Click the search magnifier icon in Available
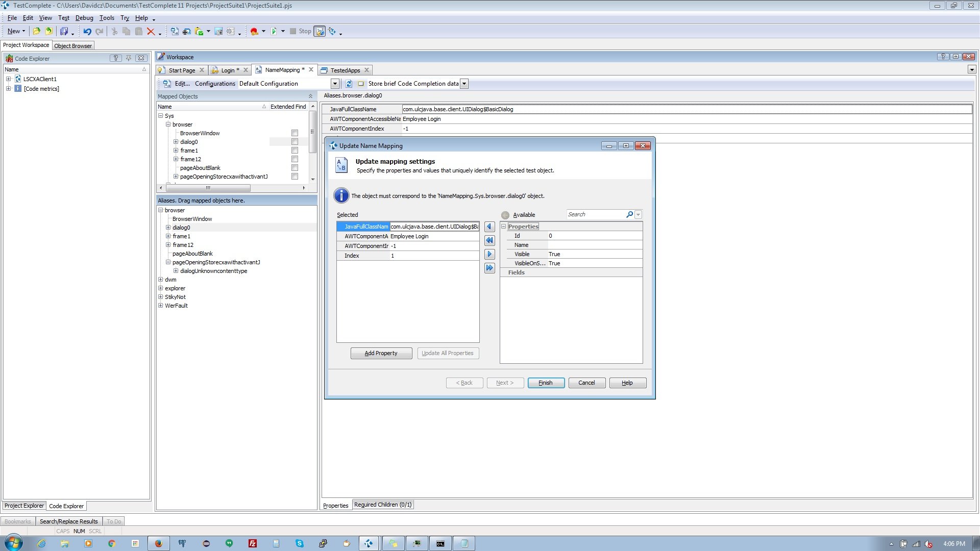This screenshot has height=551, width=980. [629, 215]
